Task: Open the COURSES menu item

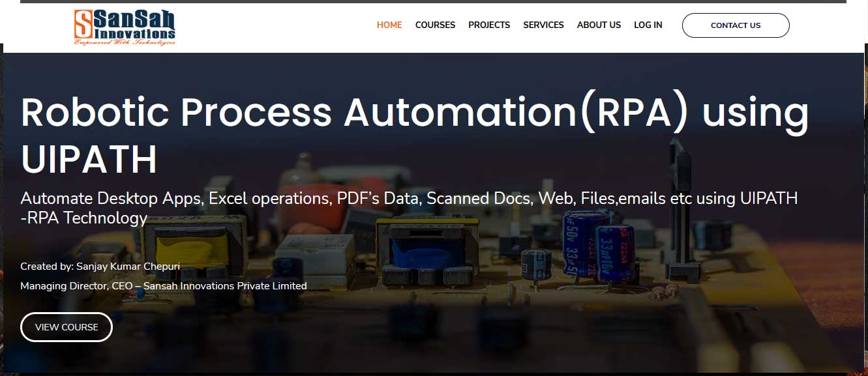Action: (435, 25)
